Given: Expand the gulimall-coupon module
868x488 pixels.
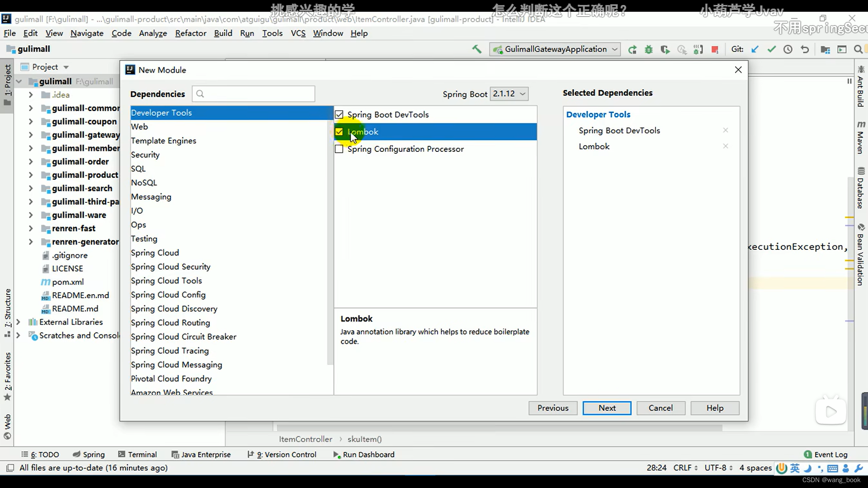Looking at the screenshot, I should coord(30,122).
